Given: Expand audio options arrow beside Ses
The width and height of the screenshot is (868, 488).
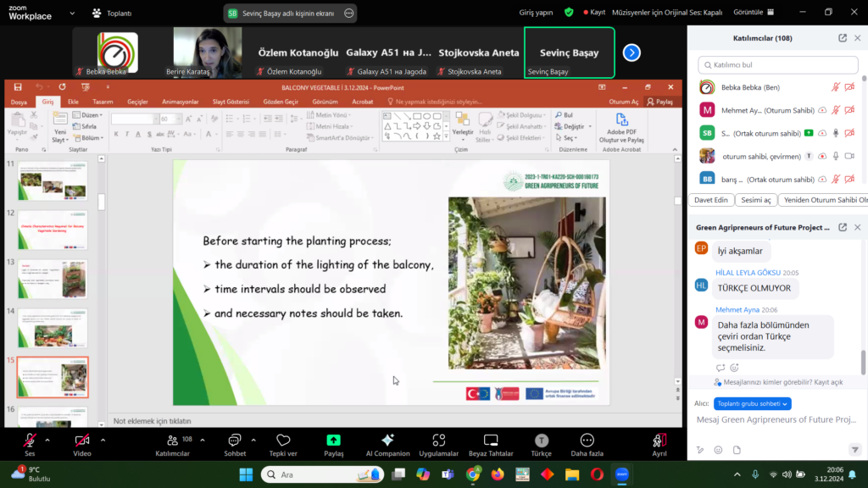Looking at the screenshot, I should [x=47, y=440].
